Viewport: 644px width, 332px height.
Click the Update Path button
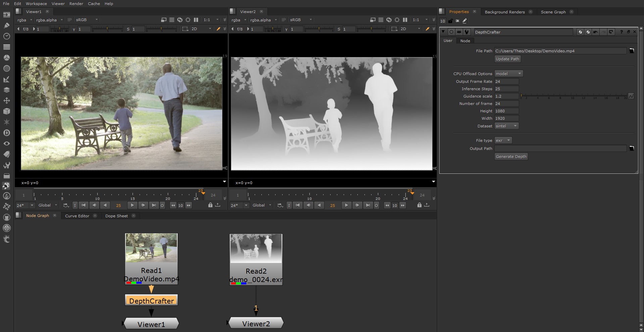(507, 59)
